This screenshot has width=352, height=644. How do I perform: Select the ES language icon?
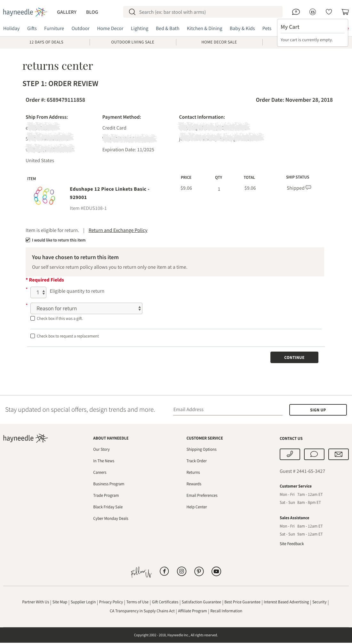pyautogui.click(x=312, y=12)
